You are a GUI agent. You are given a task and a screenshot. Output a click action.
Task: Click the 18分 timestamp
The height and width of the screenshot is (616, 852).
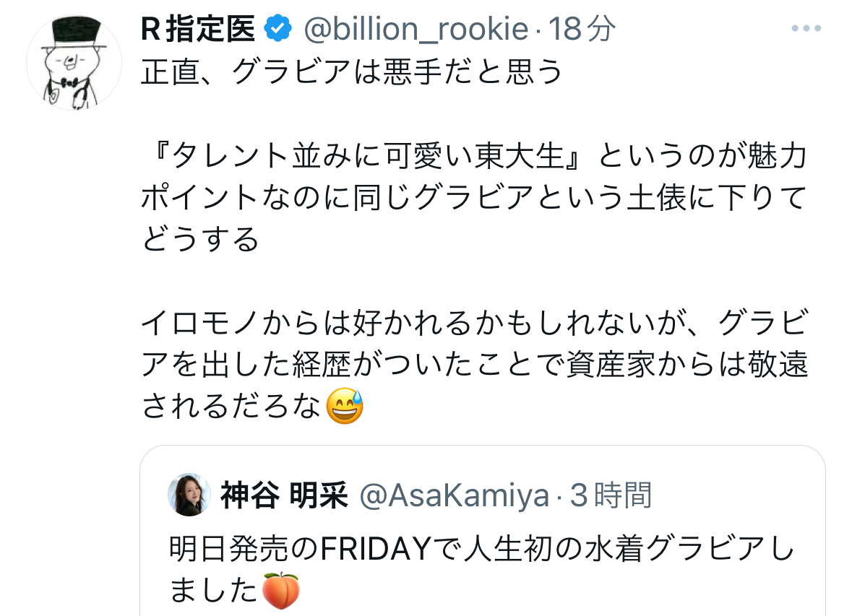tap(582, 29)
